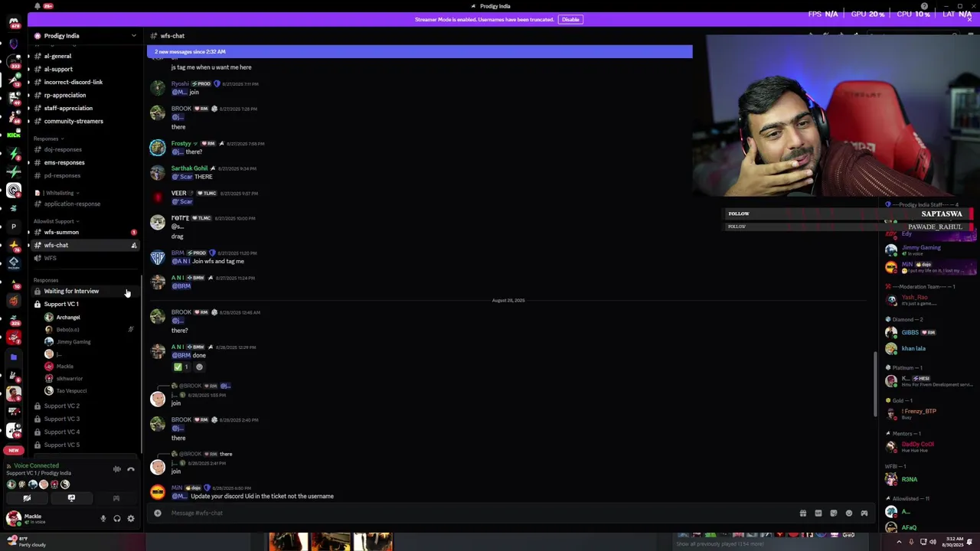Start an activity with controller icon
The height and width of the screenshot is (551, 980).
[116, 498]
